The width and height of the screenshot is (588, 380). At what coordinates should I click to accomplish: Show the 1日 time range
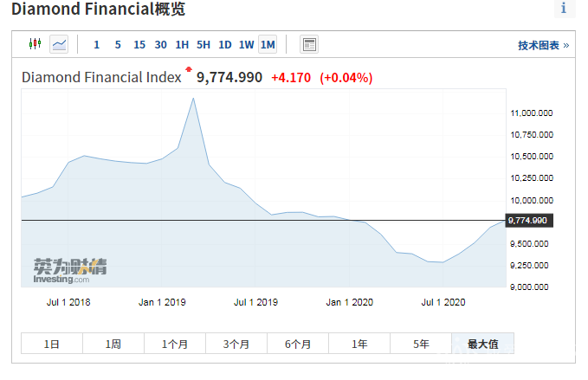click(x=52, y=344)
